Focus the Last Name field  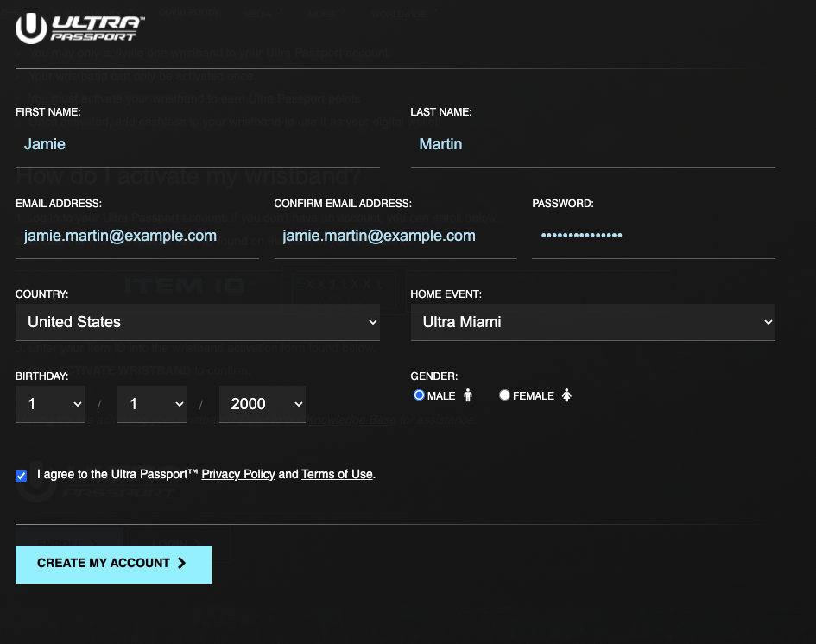tap(592, 144)
